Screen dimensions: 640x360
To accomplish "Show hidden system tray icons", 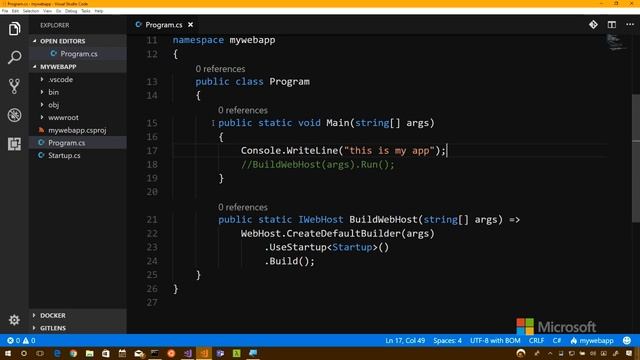I will tap(550, 353).
